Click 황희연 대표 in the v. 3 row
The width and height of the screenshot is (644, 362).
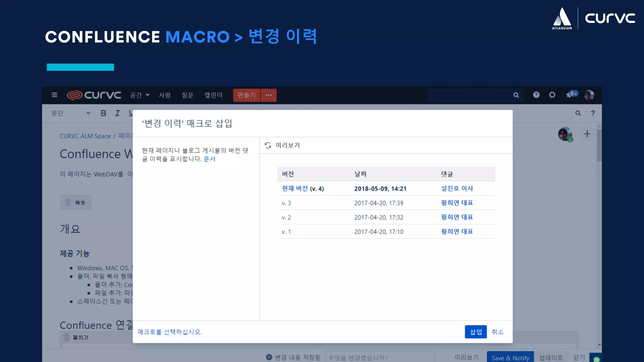click(x=457, y=203)
